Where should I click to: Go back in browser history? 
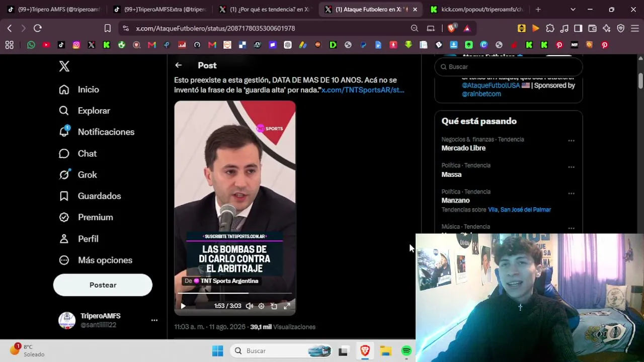(9, 28)
